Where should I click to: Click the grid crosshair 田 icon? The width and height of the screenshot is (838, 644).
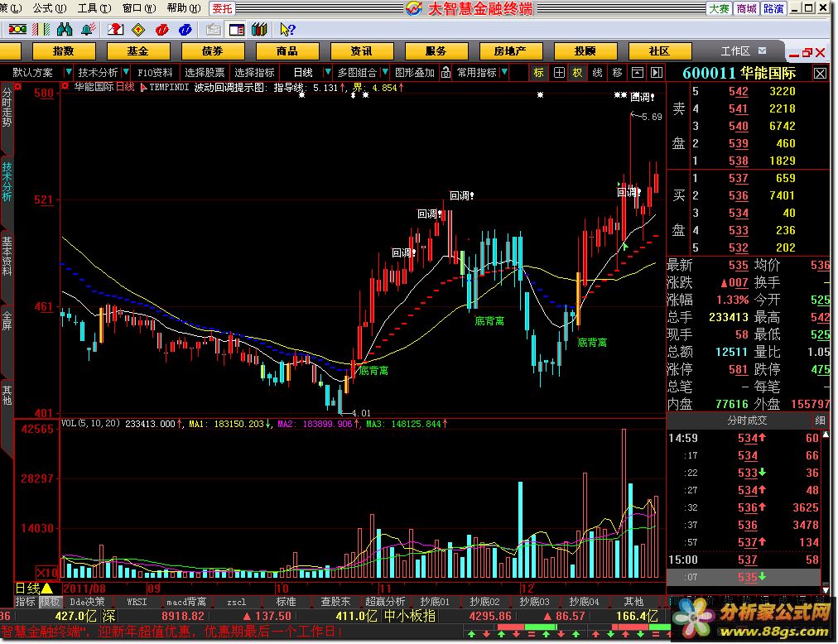click(559, 72)
